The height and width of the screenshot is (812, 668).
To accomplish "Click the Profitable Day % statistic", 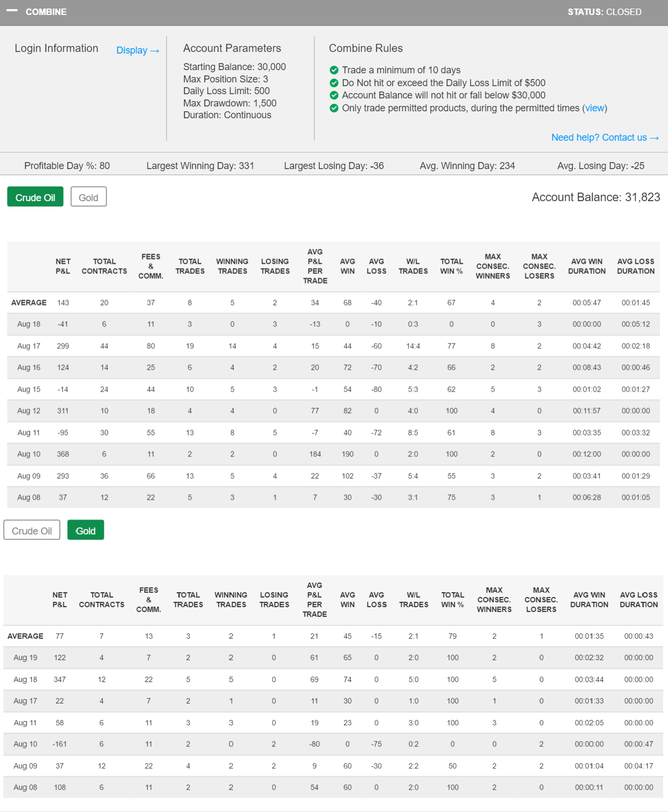I will 67,166.
